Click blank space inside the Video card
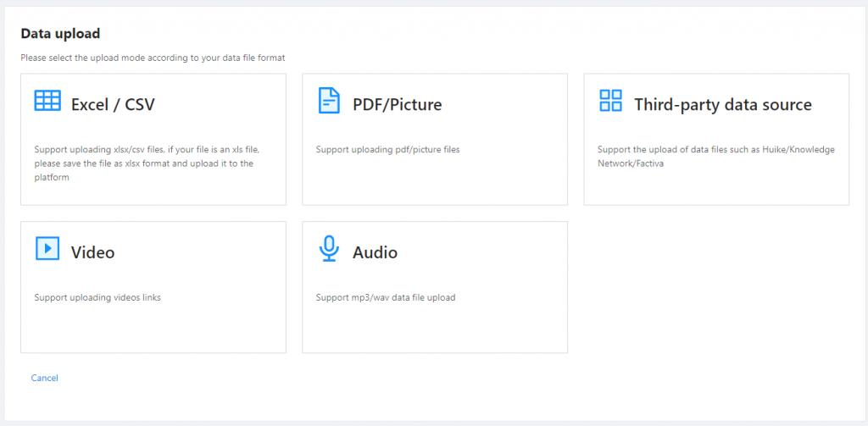The height and width of the screenshot is (426, 868). click(153, 330)
